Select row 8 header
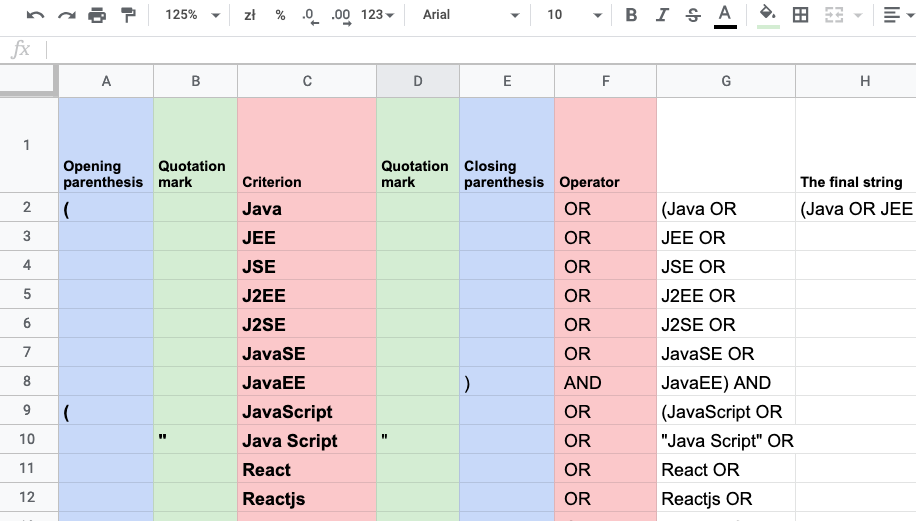916x521 pixels. click(29, 381)
